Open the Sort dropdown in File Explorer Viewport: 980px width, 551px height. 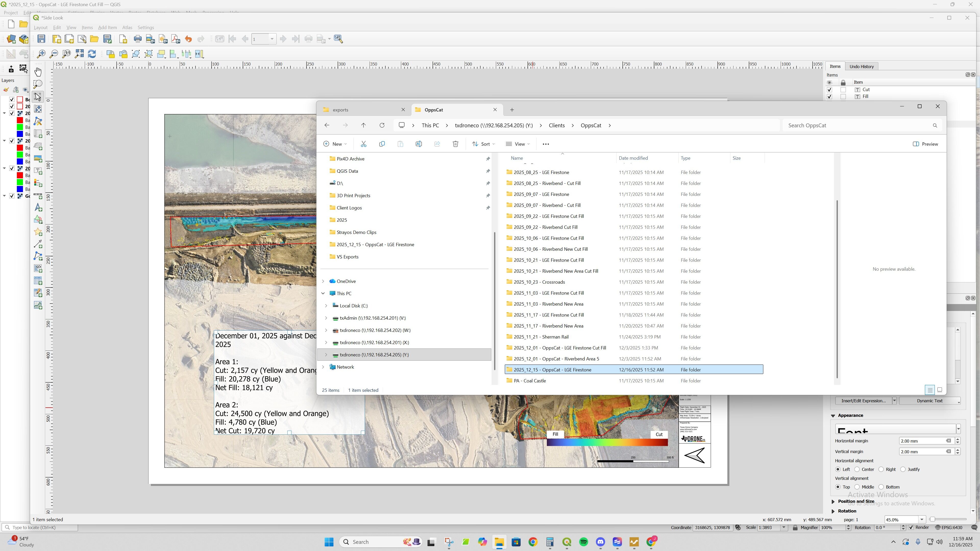tap(483, 144)
